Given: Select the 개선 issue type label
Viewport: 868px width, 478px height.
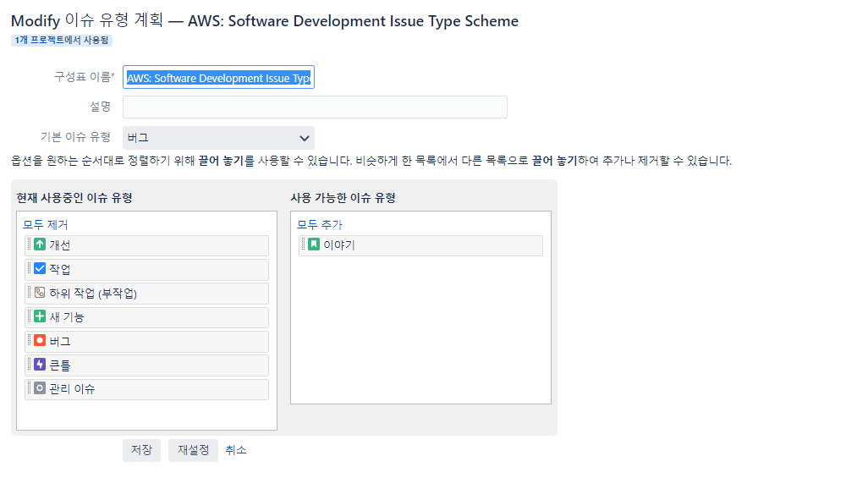Looking at the screenshot, I should [x=60, y=245].
